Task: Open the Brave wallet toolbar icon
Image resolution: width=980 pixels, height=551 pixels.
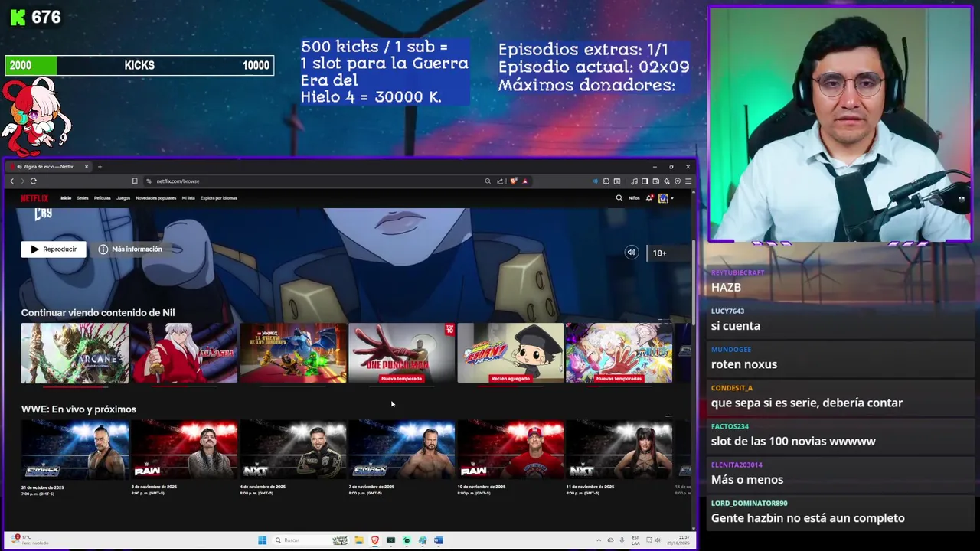Action: pyautogui.click(x=656, y=181)
